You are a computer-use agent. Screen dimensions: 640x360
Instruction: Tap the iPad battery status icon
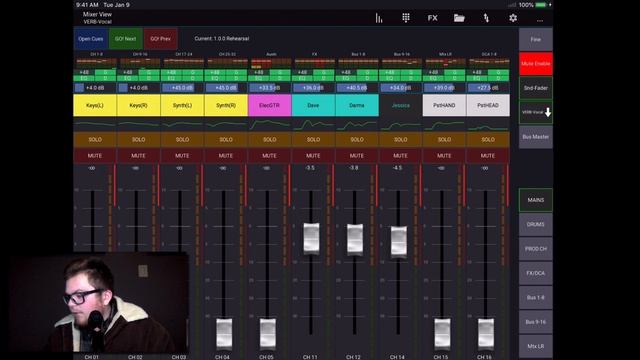541,5
